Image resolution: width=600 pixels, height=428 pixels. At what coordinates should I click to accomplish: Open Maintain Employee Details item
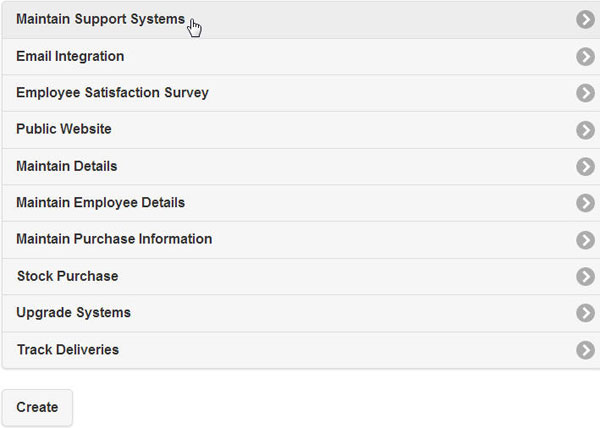100,203
